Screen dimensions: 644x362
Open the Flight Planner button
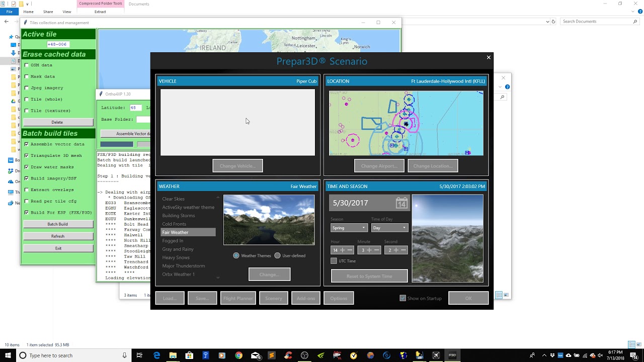238,298
